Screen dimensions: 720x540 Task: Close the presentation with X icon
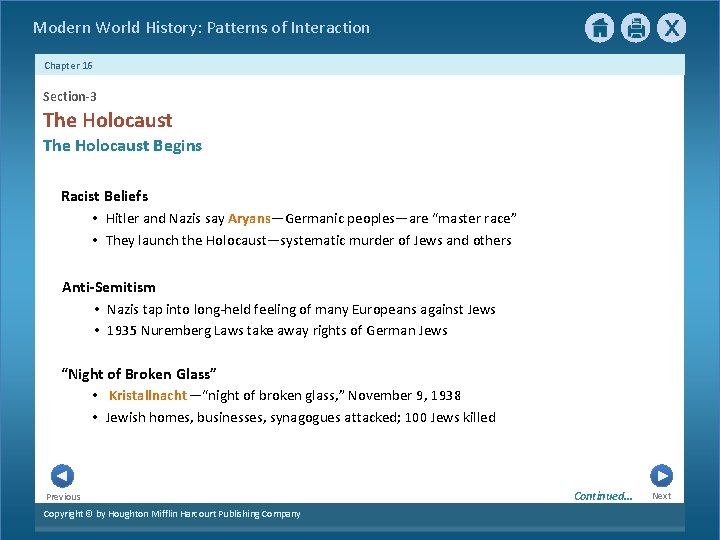click(x=671, y=28)
